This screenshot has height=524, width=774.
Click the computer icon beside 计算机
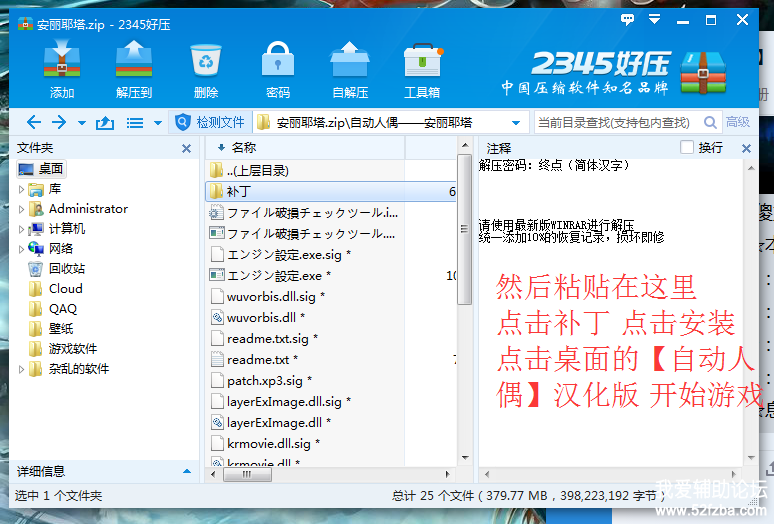click(36, 229)
